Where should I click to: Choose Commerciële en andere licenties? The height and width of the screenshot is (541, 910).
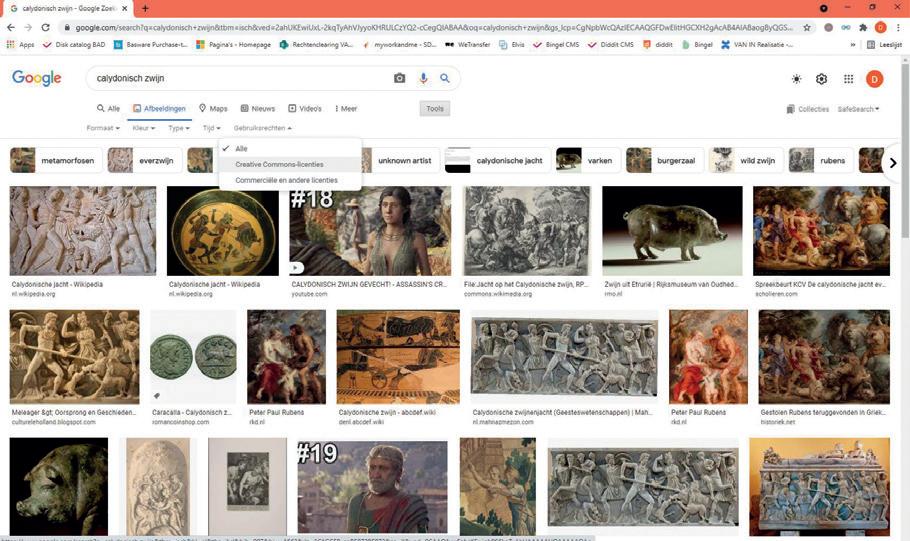pyautogui.click(x=290, y=180)
